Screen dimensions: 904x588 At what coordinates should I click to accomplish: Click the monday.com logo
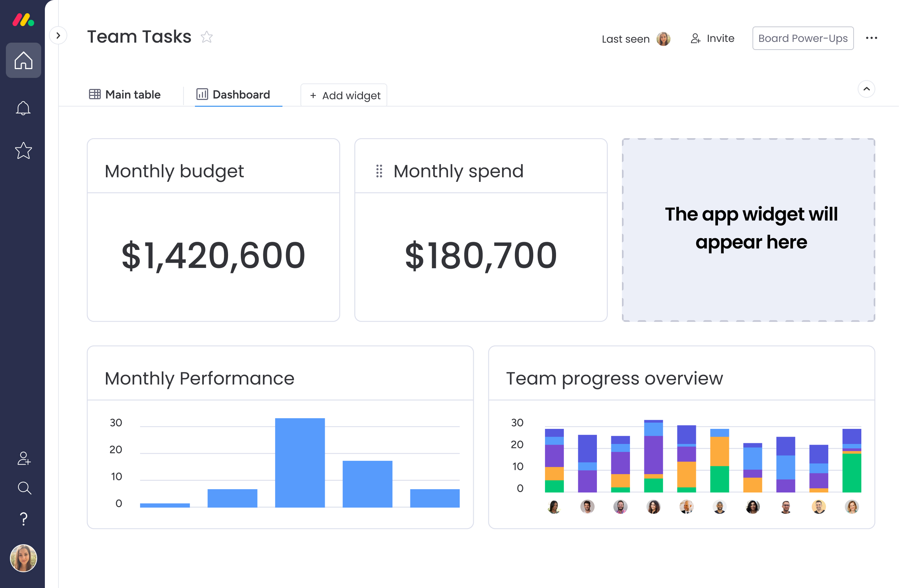23,20
